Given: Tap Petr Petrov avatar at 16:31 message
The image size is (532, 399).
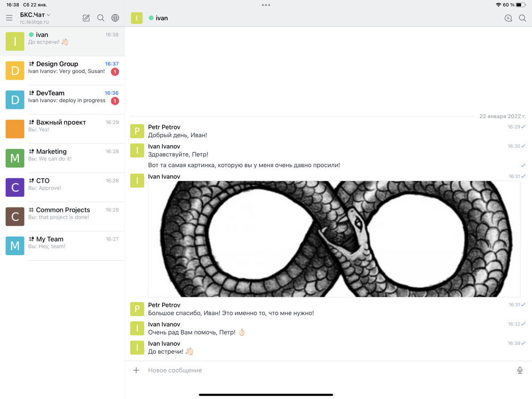Looking at the screenshot, I should point(137,309).
